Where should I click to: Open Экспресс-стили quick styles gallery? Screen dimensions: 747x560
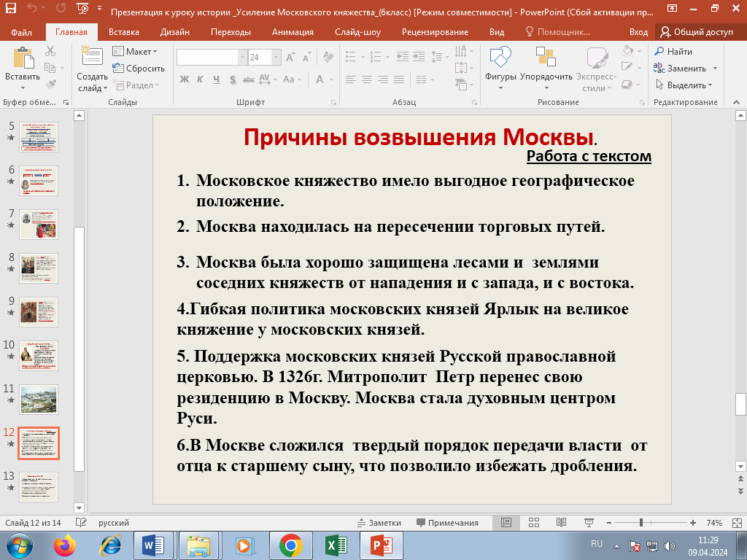click(x=596, y=68)
